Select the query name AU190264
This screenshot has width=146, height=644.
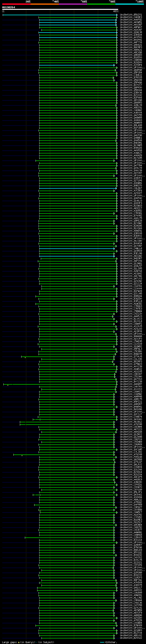pyautogui.click(x=8, y=8)
